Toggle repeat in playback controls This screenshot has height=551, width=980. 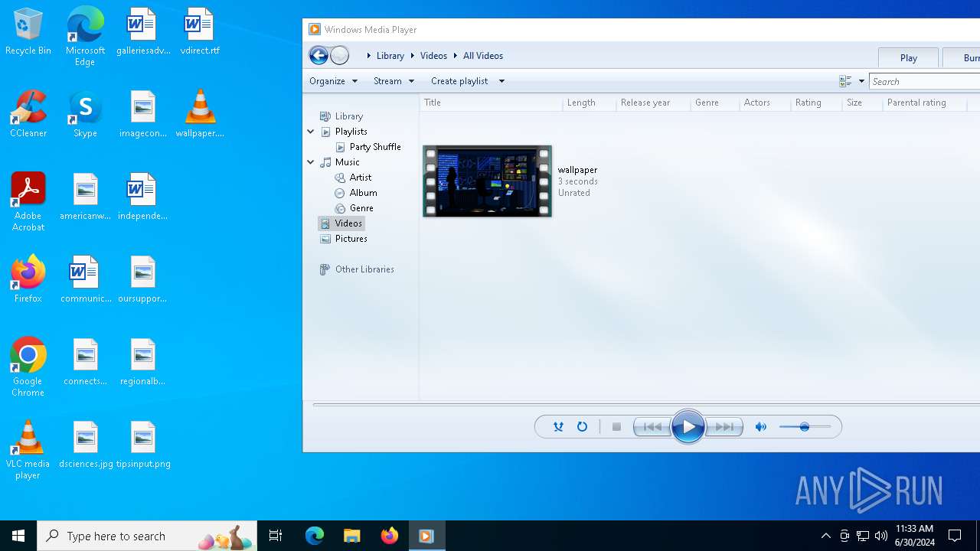pyautogui.click(x=582, y=427)
